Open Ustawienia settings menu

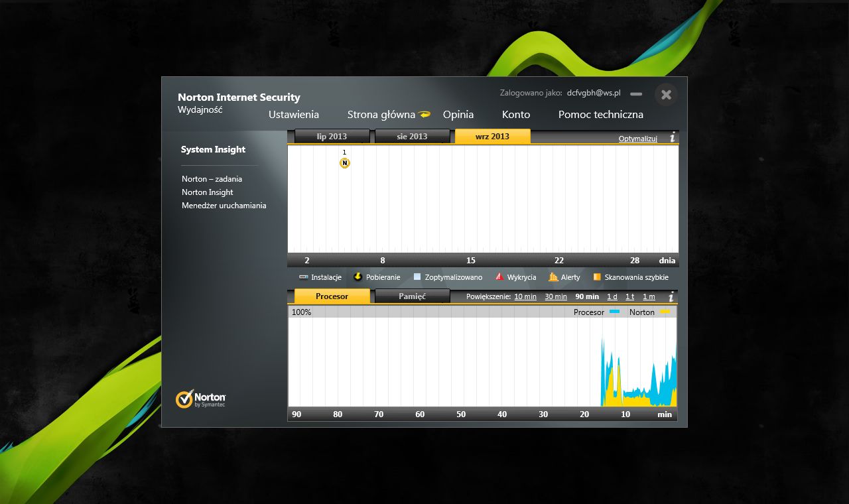[x=294, y=114]
